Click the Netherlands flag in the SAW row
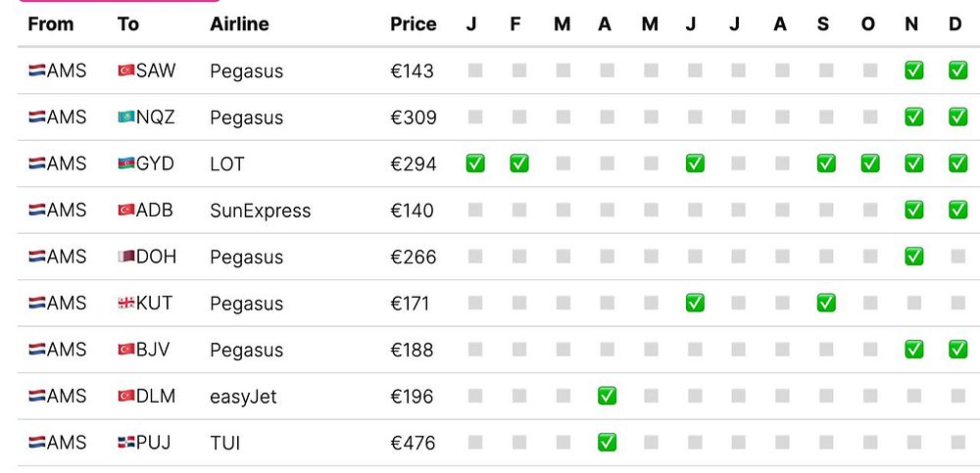 click(x=37, y=71)
